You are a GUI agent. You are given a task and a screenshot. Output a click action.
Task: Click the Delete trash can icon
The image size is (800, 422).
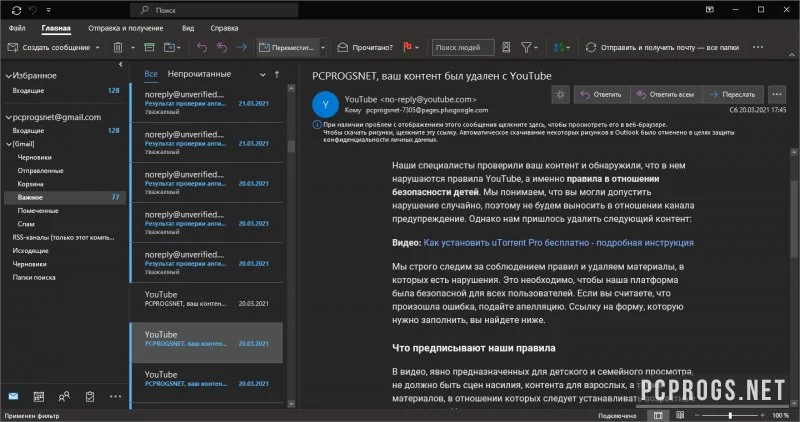(x=118, y=47)
